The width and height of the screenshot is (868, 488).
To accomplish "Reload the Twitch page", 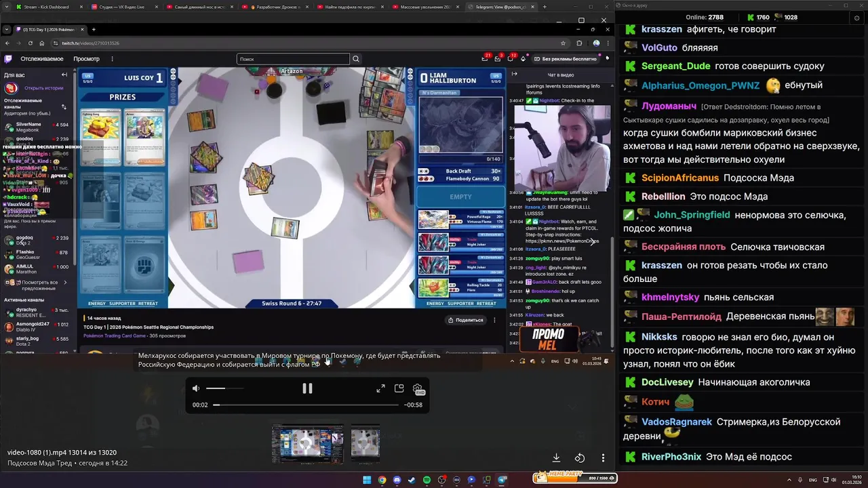I will click(x=31, y=43).
